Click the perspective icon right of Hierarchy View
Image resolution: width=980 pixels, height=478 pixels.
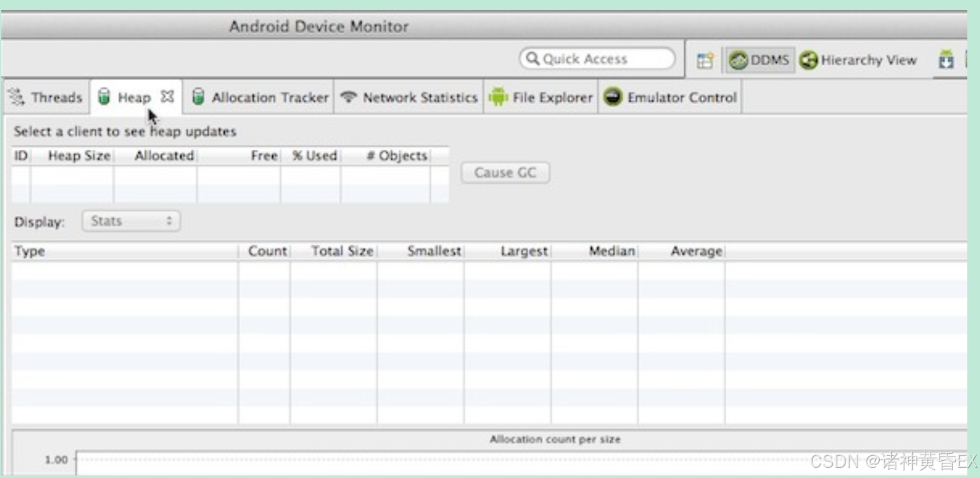pyautogui.click(x=946, y=60)
